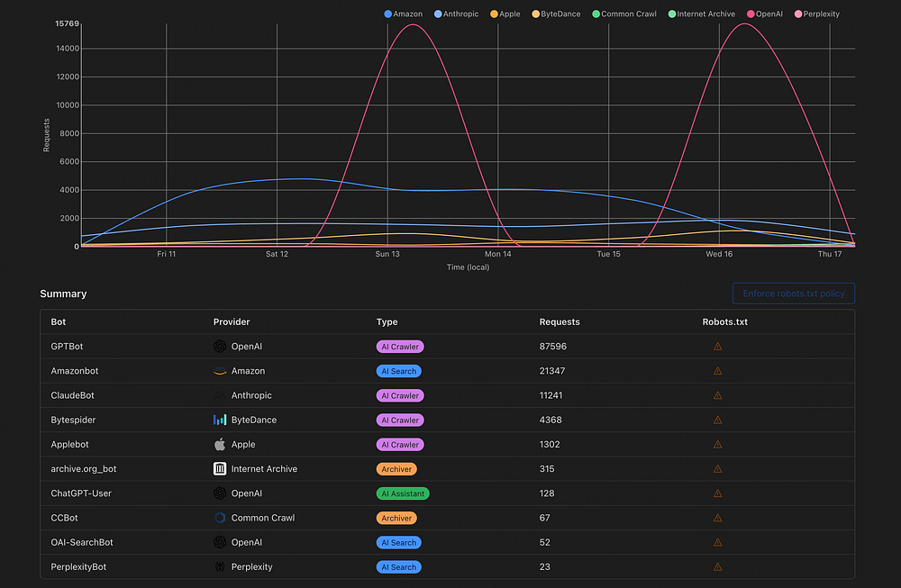
Task: Click the OpenAI logo in OAI-SearchBot row
Action: click(220, 542)
